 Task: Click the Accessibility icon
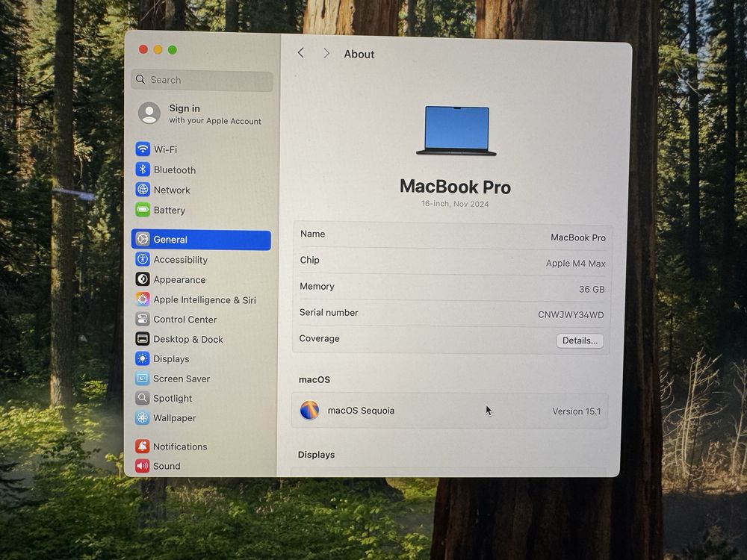pos(143,259)
